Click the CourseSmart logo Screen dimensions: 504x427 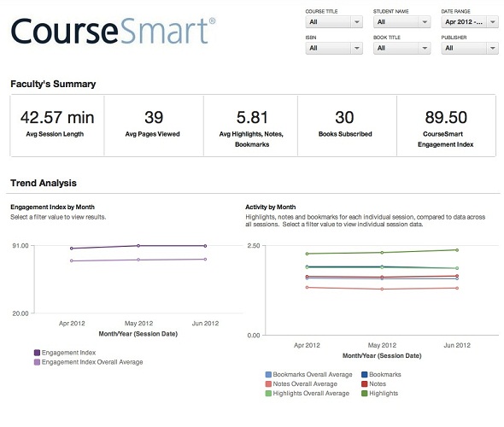113,31
